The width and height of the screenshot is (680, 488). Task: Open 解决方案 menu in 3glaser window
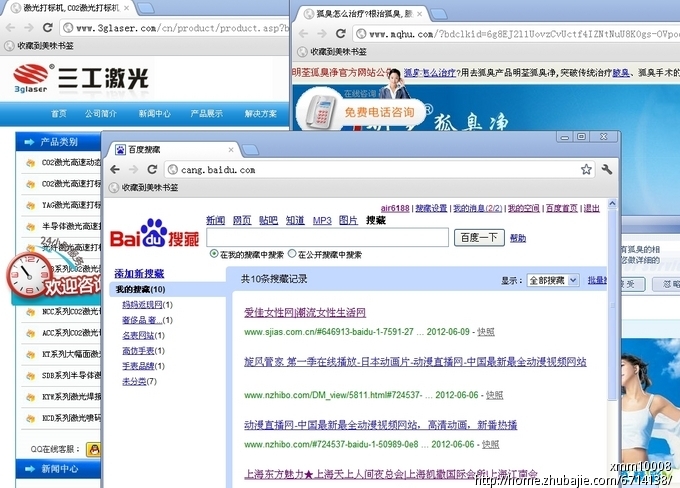pyautogui.click(x=260, y=114)
